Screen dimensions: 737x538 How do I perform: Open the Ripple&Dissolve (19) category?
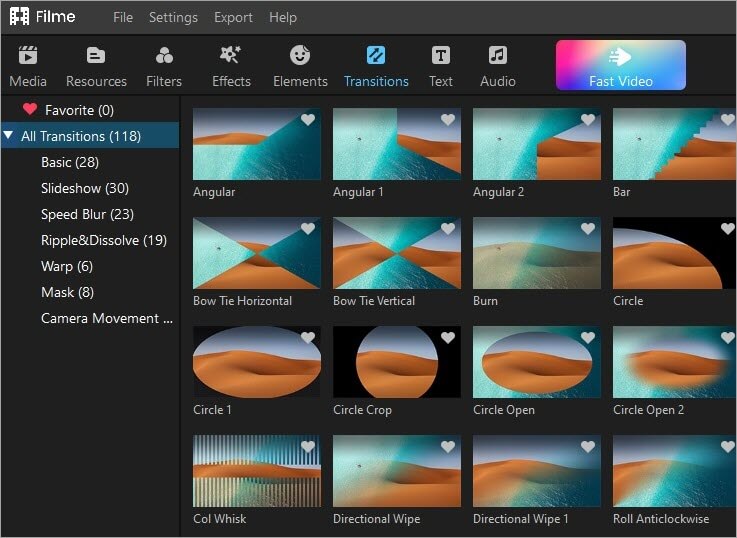click(x=103, y=240)
